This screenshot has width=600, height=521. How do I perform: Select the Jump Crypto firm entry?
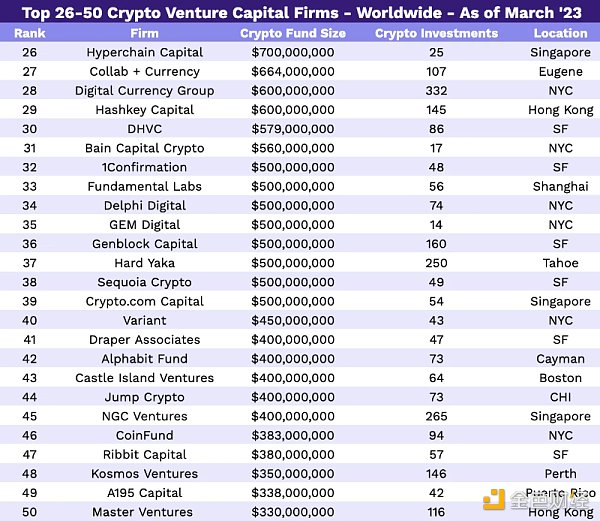pos(144,397)
